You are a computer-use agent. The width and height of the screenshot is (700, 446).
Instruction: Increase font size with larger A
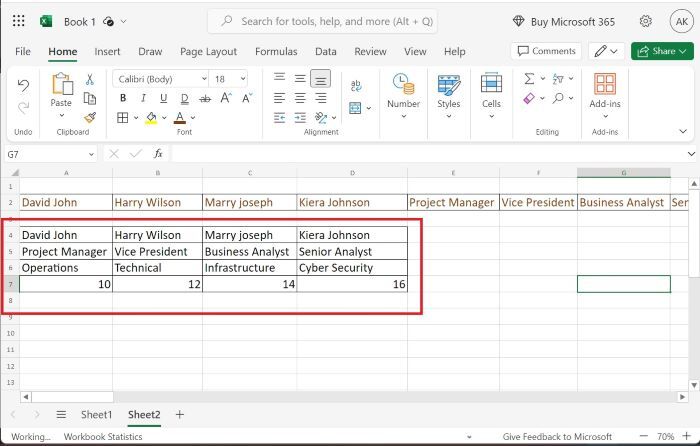(x=226, y=98)
